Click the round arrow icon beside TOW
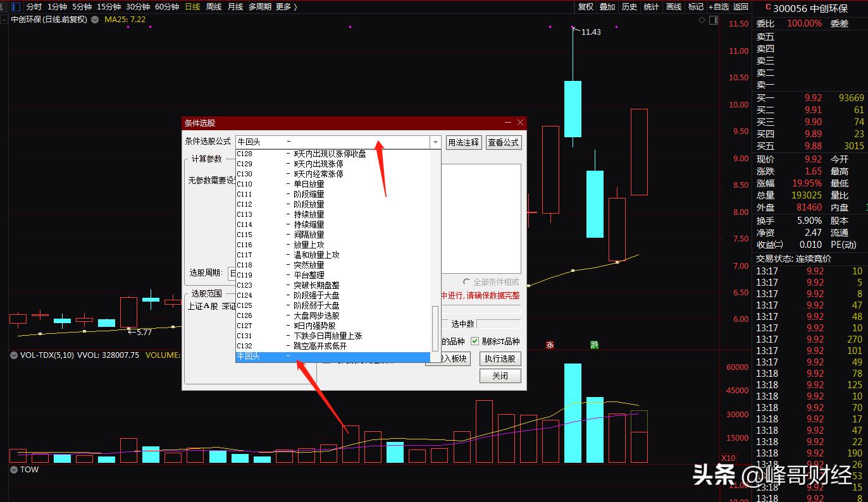Image resolution: width=868 pixels, height=502 pixels. click(x=14, y=470)
